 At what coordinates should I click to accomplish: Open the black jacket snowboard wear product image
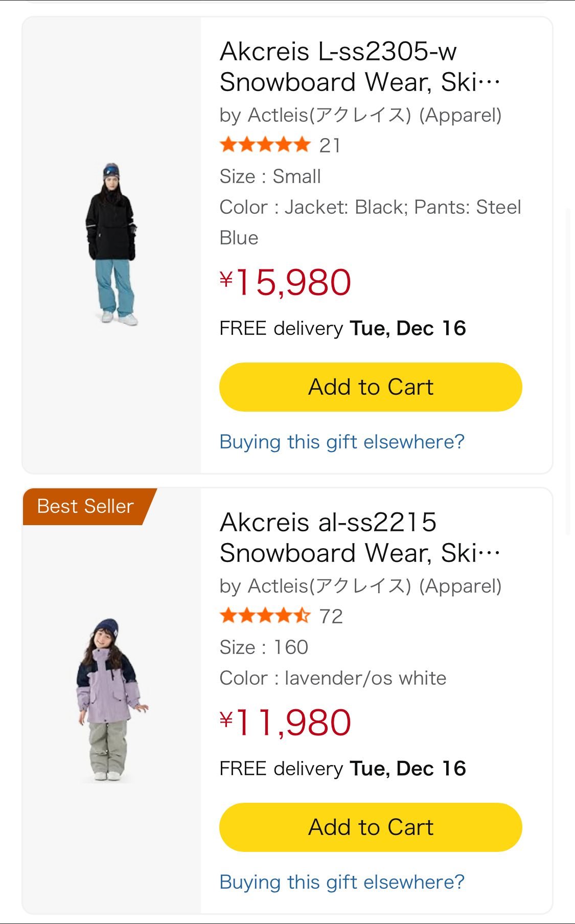(111, 244)
